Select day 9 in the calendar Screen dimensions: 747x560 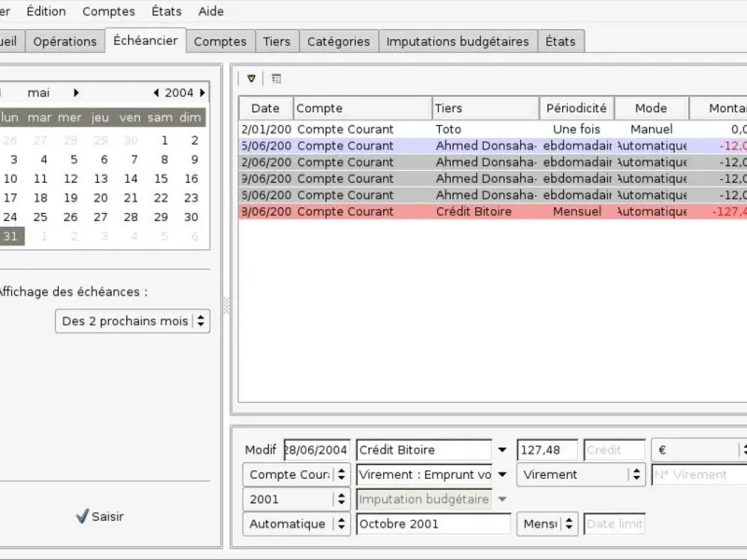pos(194,160)
